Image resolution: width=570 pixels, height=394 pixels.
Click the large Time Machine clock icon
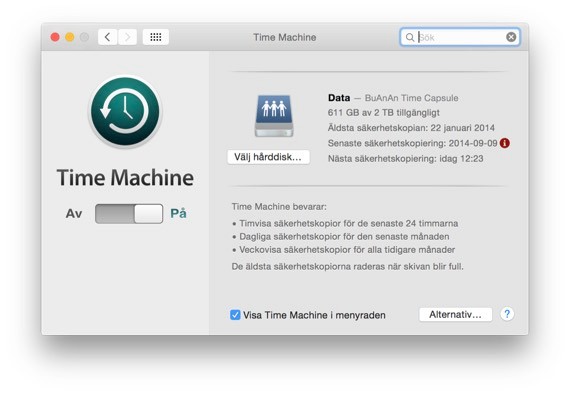point(125,111)
